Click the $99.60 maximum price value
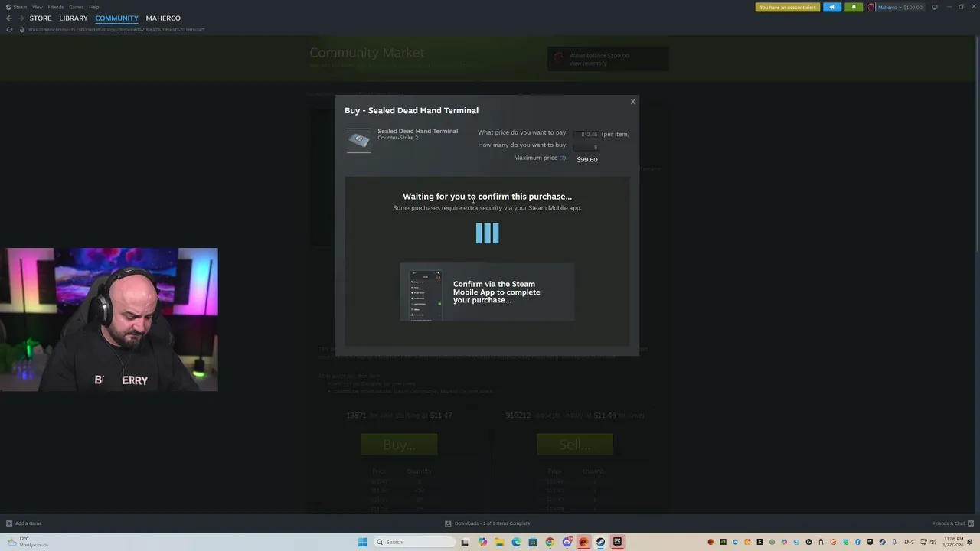Image resolution: width=980 pixels, height=551 pixels. [x=587, y=159]
